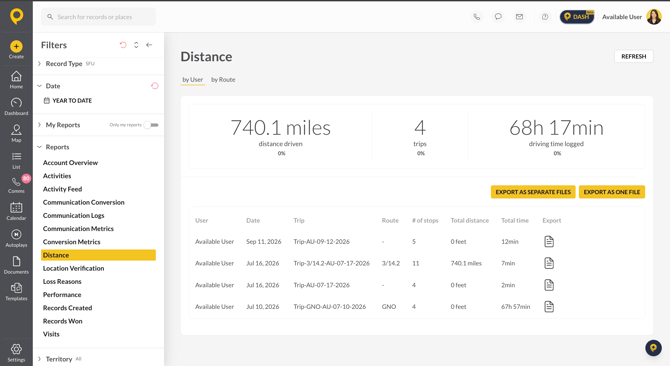Screen dimensions: 670x366
Task: Open the mail envelope icon
Action: tap(519, 17)
